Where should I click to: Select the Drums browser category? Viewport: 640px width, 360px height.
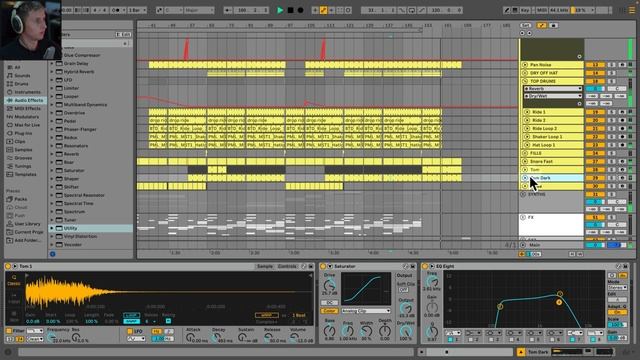tap(21, 84)
